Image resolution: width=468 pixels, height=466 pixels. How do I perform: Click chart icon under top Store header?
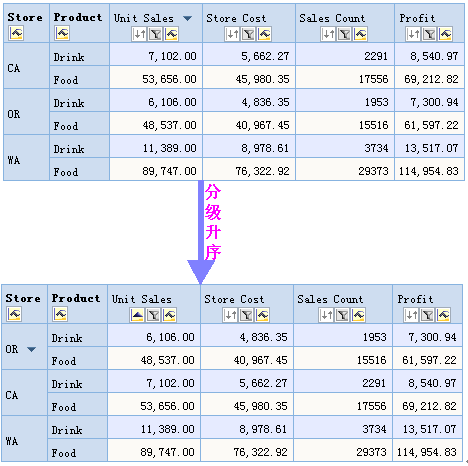[16, 33]
